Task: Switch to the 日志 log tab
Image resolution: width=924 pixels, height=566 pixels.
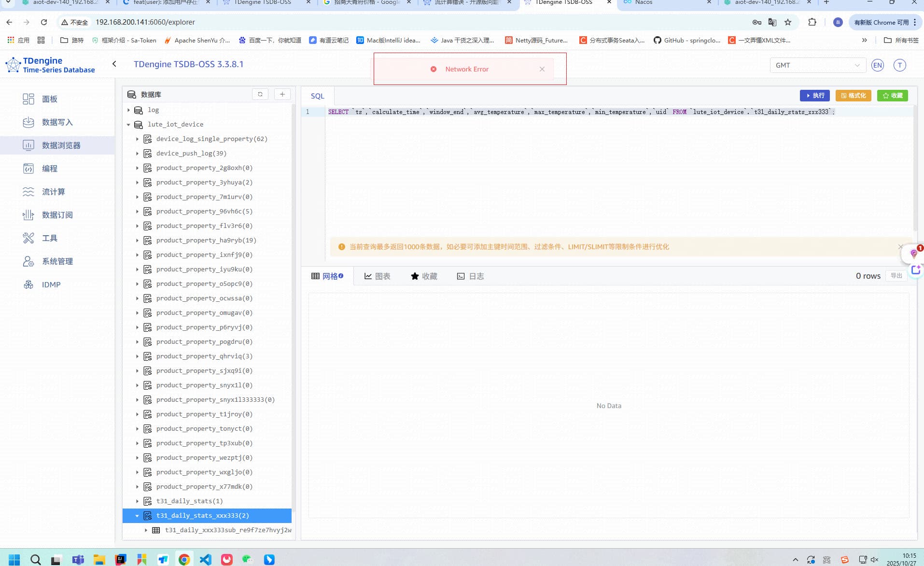Action: [470, 276]
